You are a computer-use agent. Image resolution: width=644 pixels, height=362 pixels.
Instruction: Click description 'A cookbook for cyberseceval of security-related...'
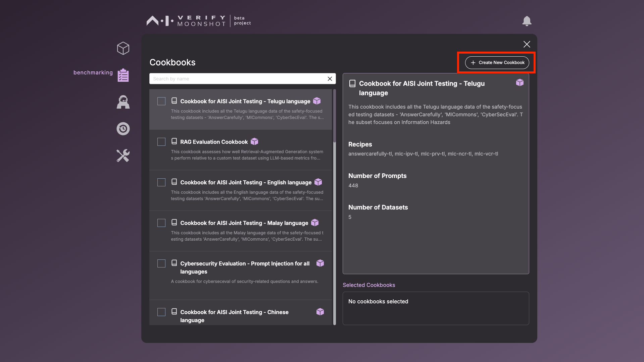coord(245,282)
